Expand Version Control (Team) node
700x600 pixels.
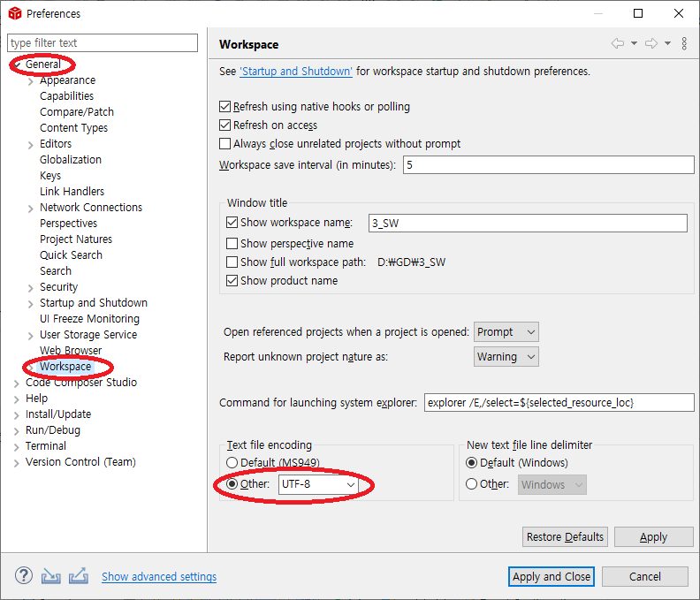[16, 463]
